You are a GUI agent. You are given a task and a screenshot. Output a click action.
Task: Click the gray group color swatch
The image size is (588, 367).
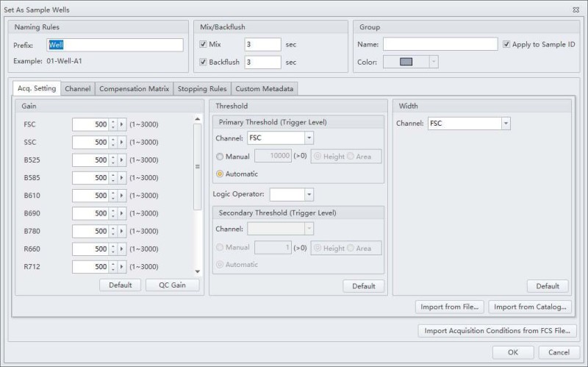[406, 62]
